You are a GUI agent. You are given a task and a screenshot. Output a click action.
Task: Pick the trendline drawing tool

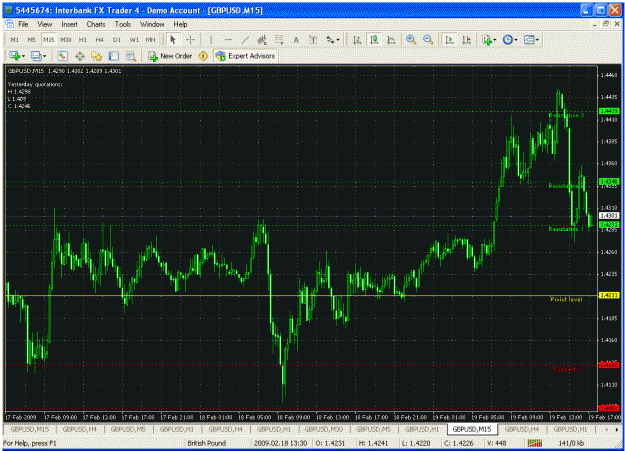coord(245,40)
